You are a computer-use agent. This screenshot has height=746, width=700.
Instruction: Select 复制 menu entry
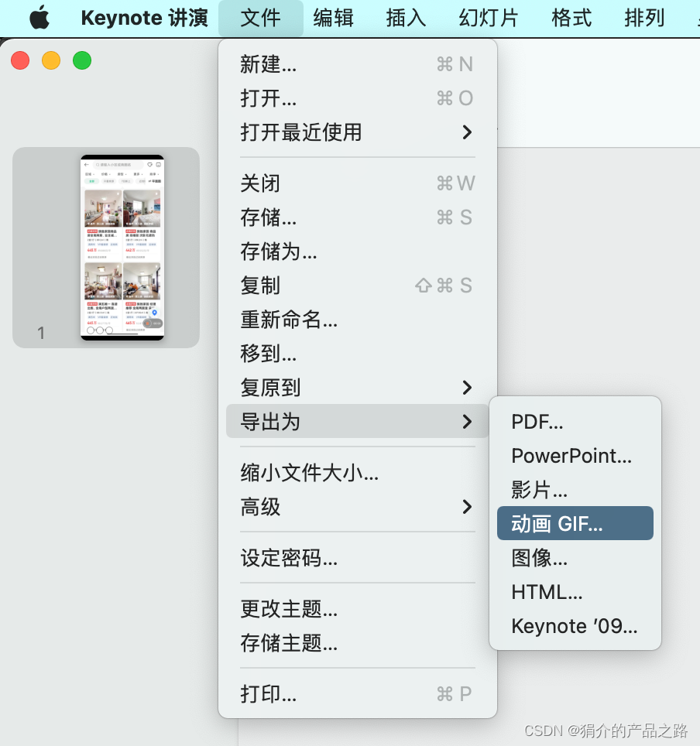(358, 286)
